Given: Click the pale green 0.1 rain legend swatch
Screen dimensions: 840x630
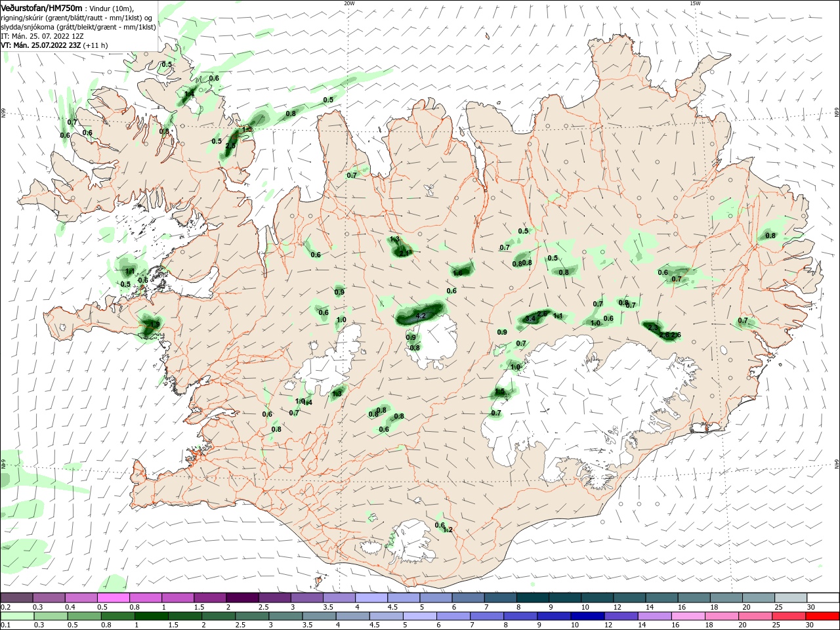Looking at the screenshot, I should (x=17, y=616).
